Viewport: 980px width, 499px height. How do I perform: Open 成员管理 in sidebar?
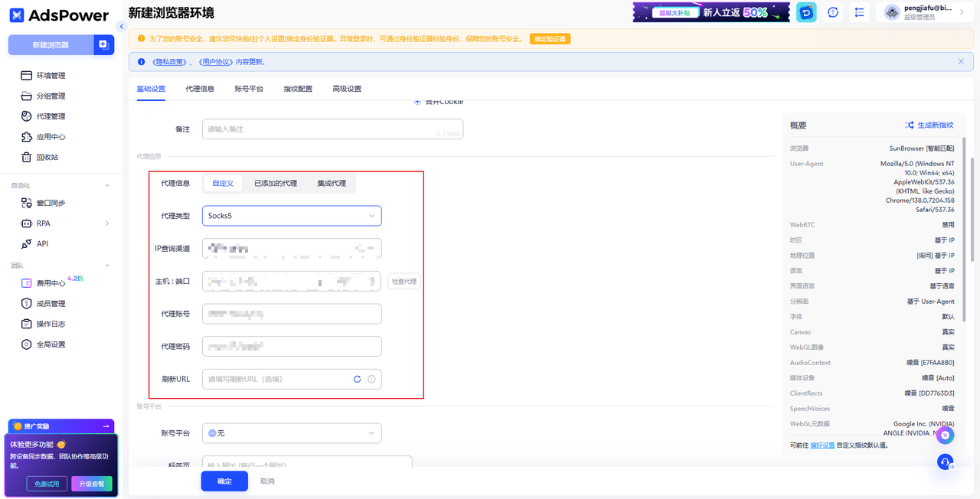tap(51, 304)
